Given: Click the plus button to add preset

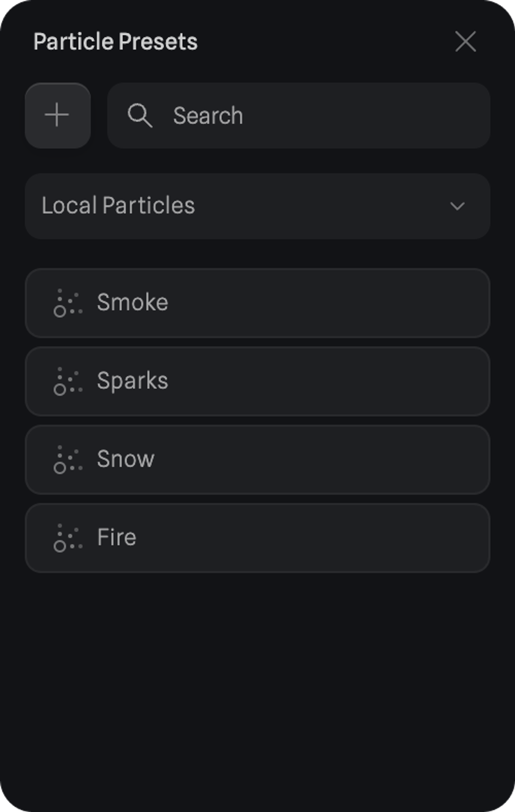Looking at the screenshot, I should pos(57,115).
